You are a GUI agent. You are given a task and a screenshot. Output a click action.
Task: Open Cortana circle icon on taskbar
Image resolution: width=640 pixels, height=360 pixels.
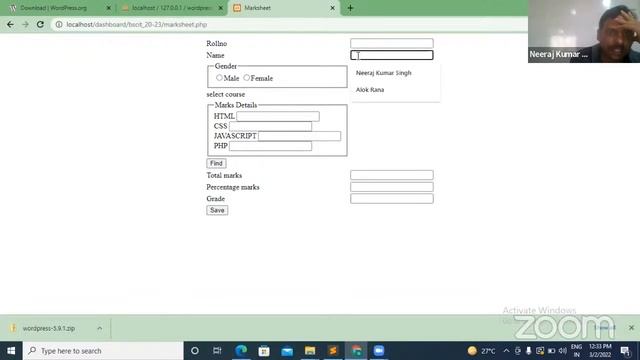click(x=195, y=351)
